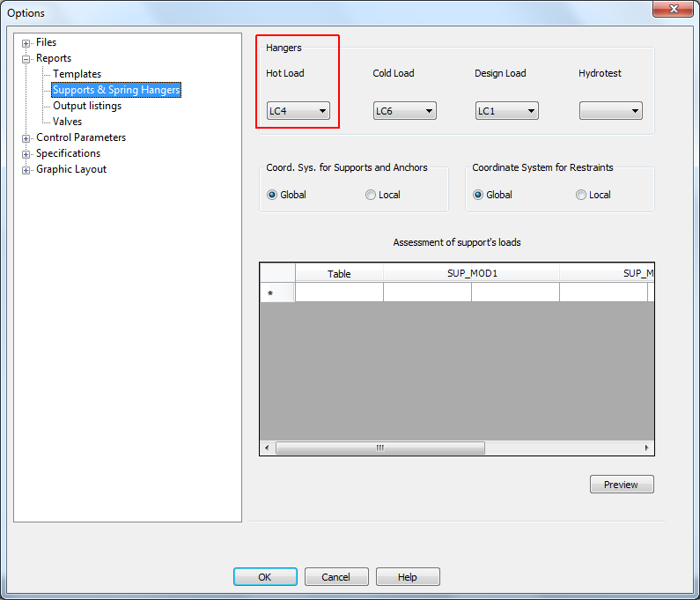The image size is (700, 600).
Task: Click the Preview button
Action: click(x=621, y=485)
